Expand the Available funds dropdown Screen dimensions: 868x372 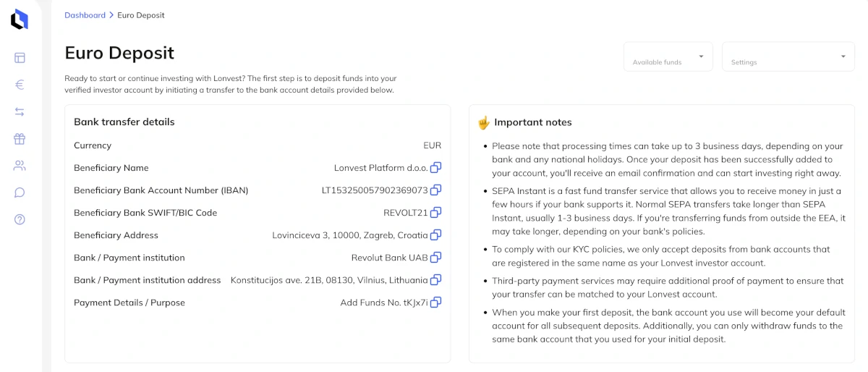668,56
